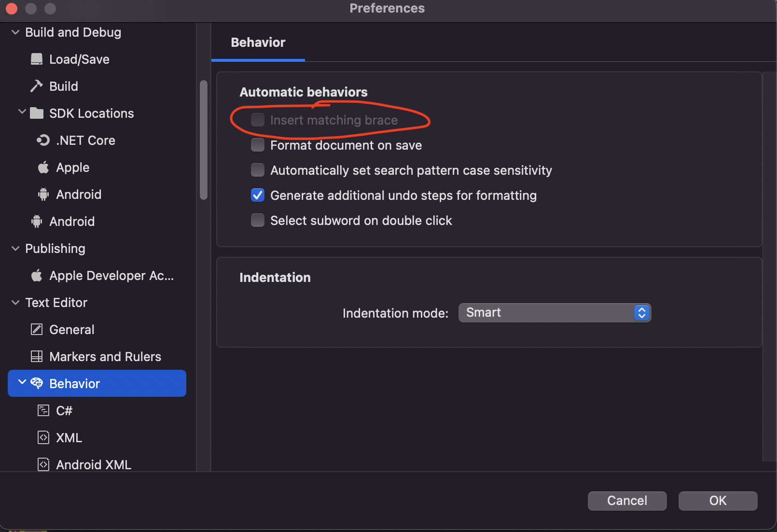Click the .NET Core icon

43,140
